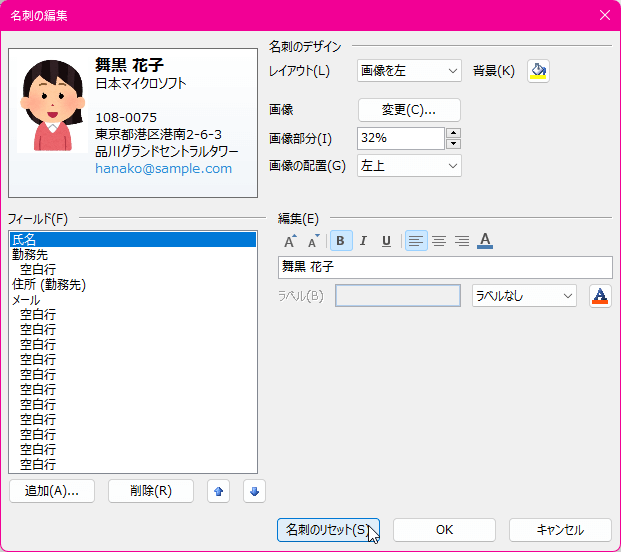Click the 追加(A)... button
This screenshot has width=621, height=552.
click(x=52, y=491)
